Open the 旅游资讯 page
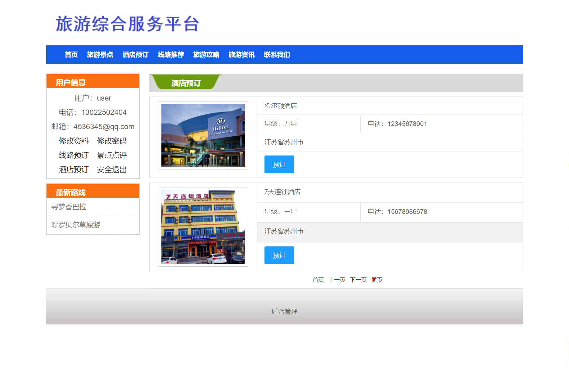Viewport: 569px width, 392px height. (242, 54)
